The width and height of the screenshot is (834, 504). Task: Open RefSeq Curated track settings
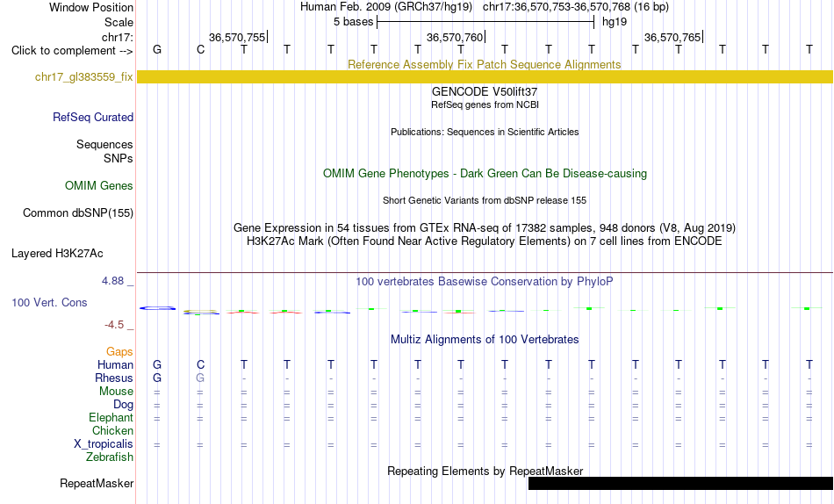(x=92, y=117)
